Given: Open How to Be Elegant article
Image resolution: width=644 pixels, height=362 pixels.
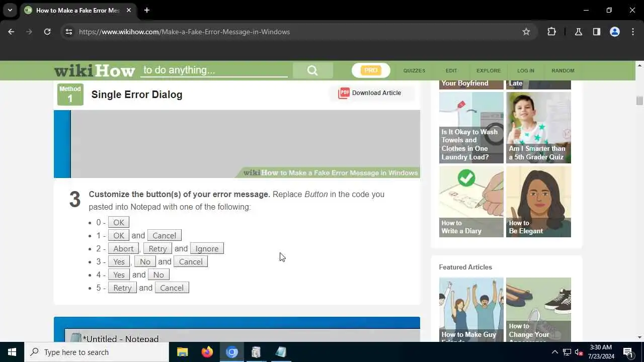Looking at the screenshot, I should click(538, 202).
